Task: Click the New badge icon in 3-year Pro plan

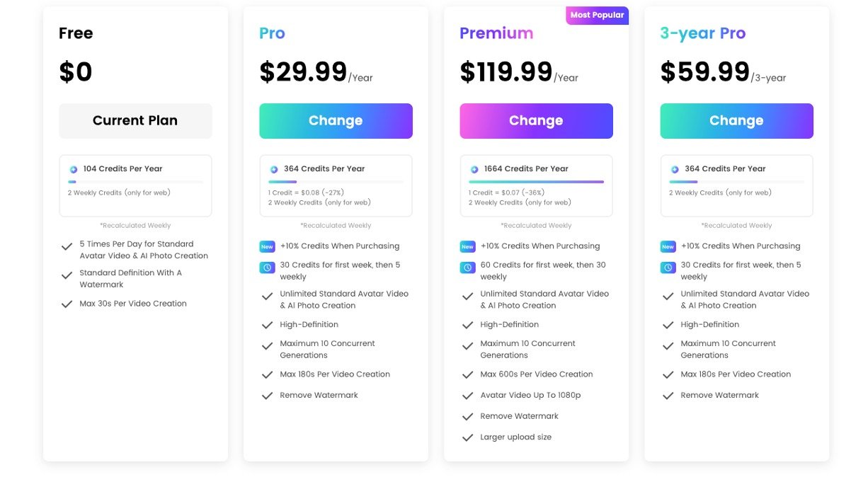Action: point(668,246)
